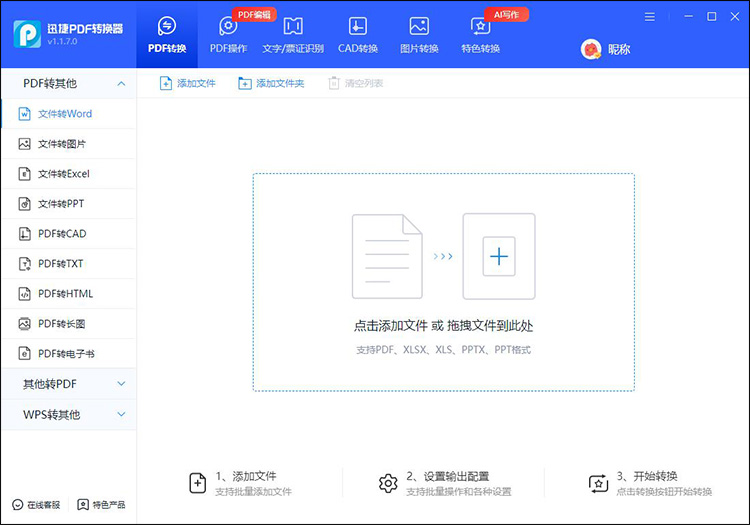The image size is (750, 525).
Task: Open the CAD转换 icon
Action: [x=357, y=27]
